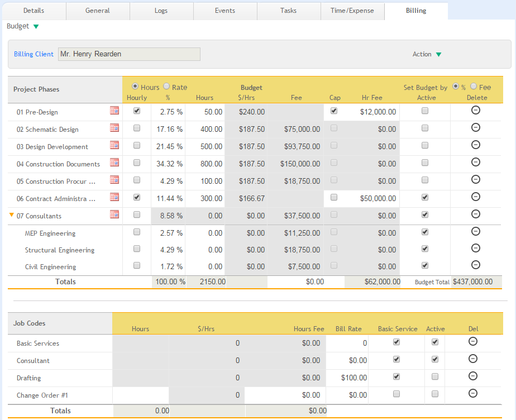Uncheck Cap for 01 Pre-Design
The height and width of the screenshot is (420, 516).
coord(334,111)
